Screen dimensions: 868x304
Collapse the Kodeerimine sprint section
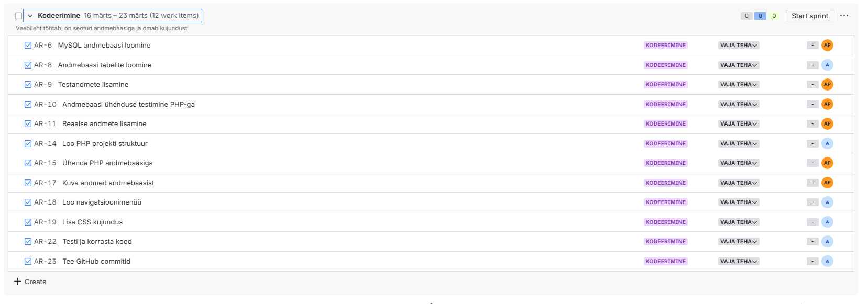click(30, 16)
